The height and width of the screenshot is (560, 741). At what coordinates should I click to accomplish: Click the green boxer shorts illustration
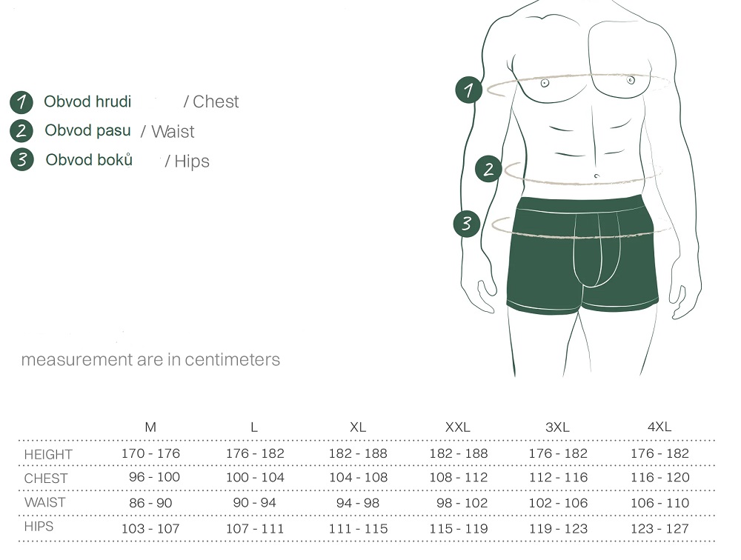[x=581, y=256]
